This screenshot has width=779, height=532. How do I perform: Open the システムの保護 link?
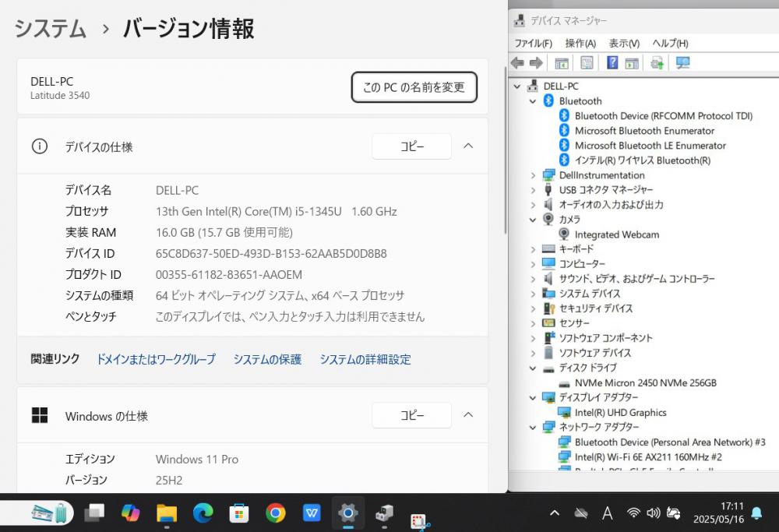pyautogui.click(x=267, y=359)
